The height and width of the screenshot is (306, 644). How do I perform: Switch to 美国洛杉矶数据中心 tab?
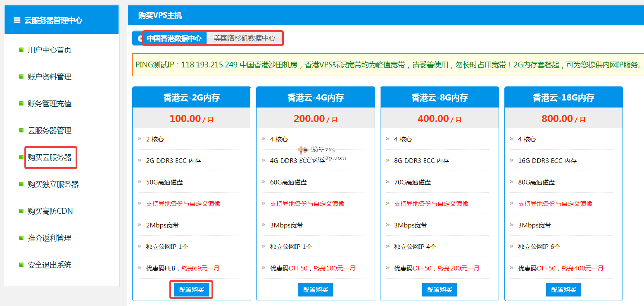(x=244, y=38)
